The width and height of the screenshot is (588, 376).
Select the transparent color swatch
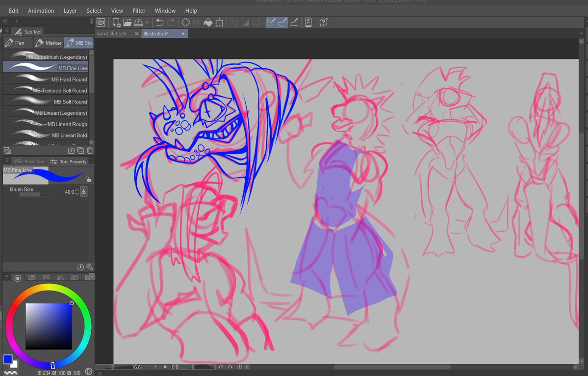(x=10, y=373)
